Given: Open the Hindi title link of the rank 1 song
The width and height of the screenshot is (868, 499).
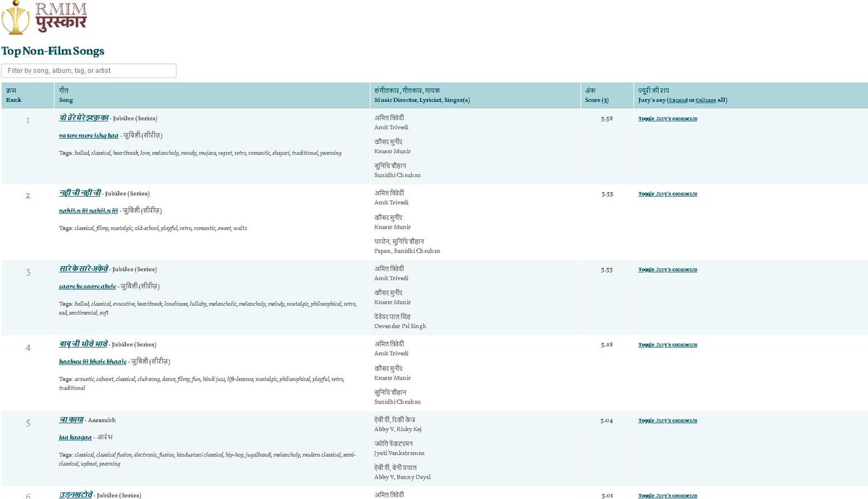Looking at the screenshot, I should (x=84, y=117).
